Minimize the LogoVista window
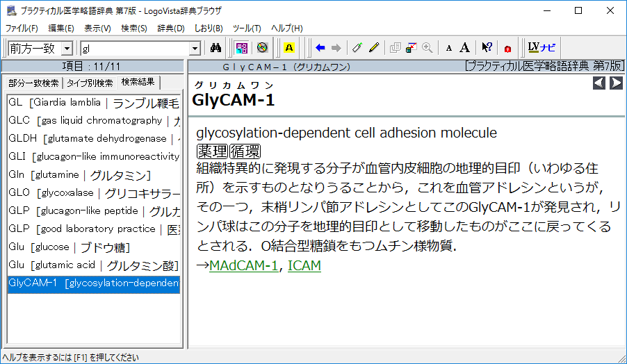This screenshot has height=364, width=627. coord(548,11)
